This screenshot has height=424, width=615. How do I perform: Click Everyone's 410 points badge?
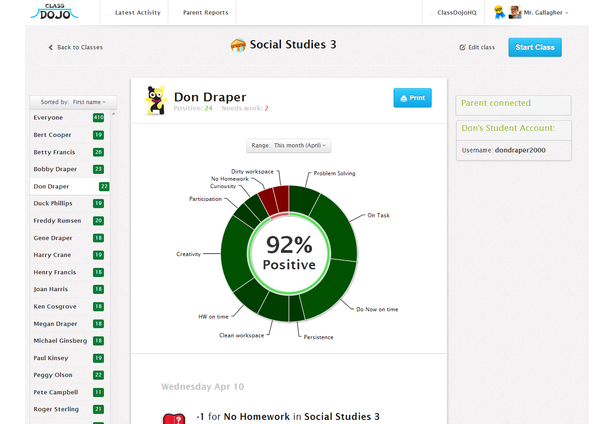tap(98, 117)
